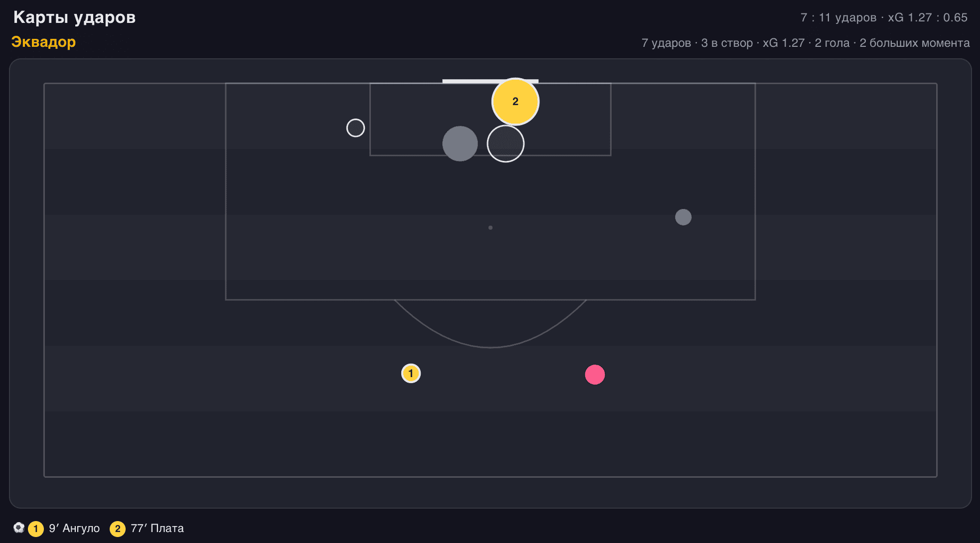Click legend badge 1 beside 9′ Ангуло

(35, 529)
